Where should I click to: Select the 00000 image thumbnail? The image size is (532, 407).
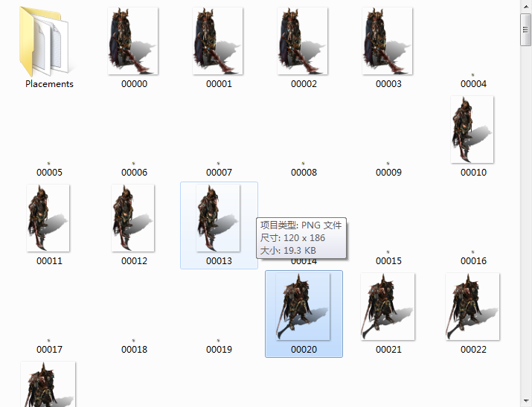coord(133,41)
